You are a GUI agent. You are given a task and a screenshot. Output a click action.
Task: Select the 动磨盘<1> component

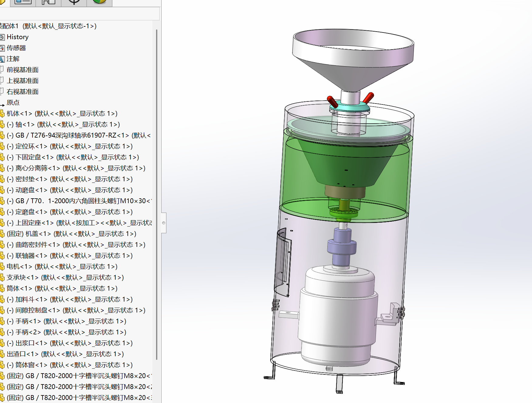click(x=70, y=190)
